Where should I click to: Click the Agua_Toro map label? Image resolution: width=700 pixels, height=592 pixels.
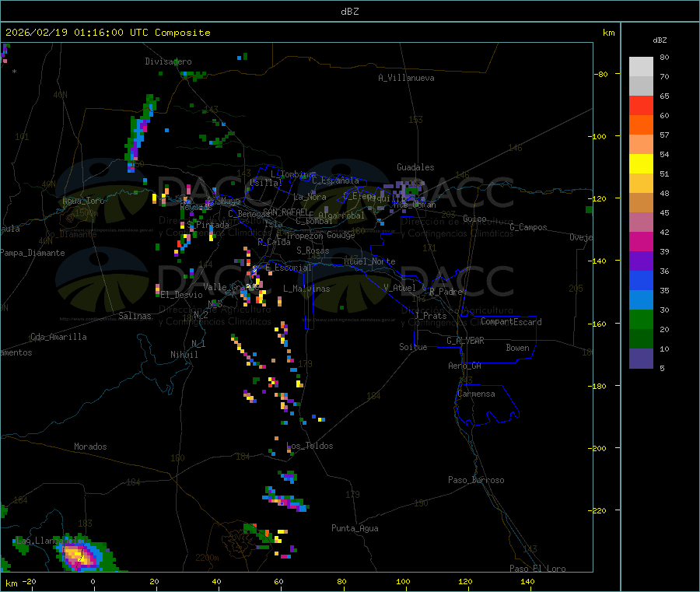83,201
